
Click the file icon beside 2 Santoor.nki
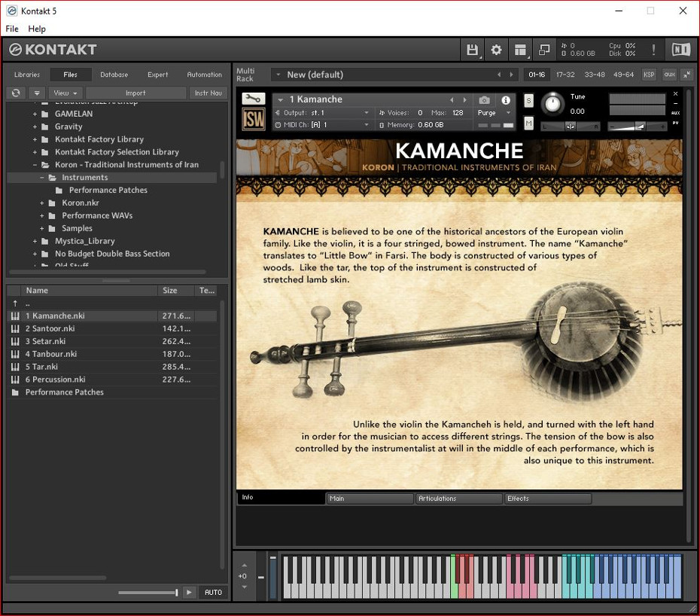click(15, 329)
